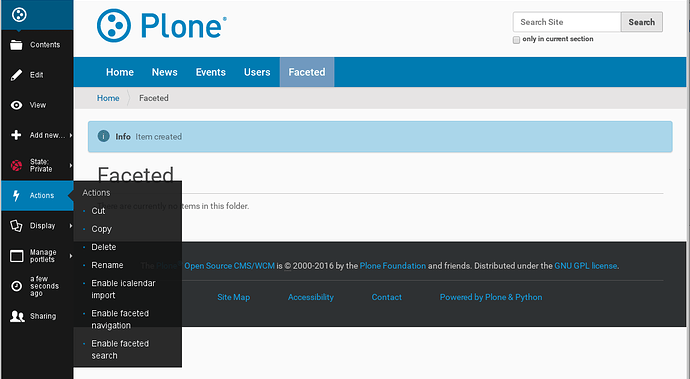Open the News navigation tab

tap(165, 72)
